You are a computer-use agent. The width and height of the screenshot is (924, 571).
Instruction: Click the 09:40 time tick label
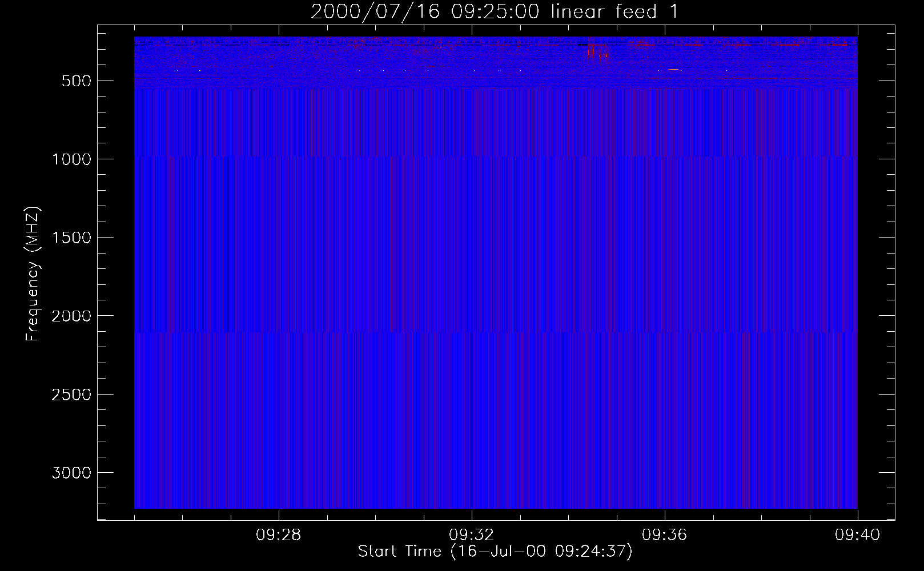858,535
